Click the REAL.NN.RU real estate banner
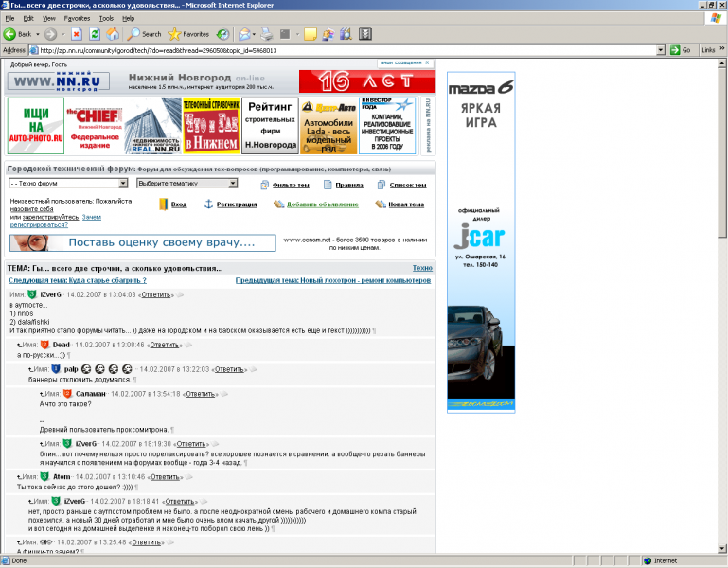Screen dimensions: 728x568 click(152, 126)
